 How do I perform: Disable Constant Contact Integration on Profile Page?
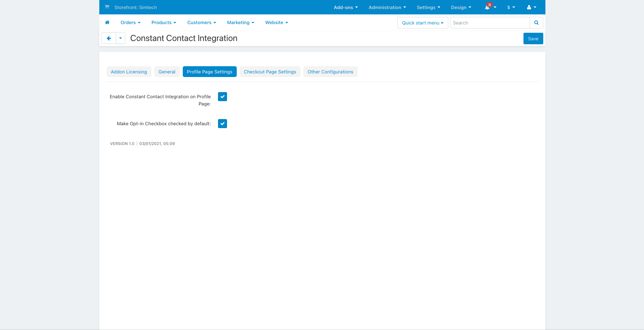click(x=222, y=97)
